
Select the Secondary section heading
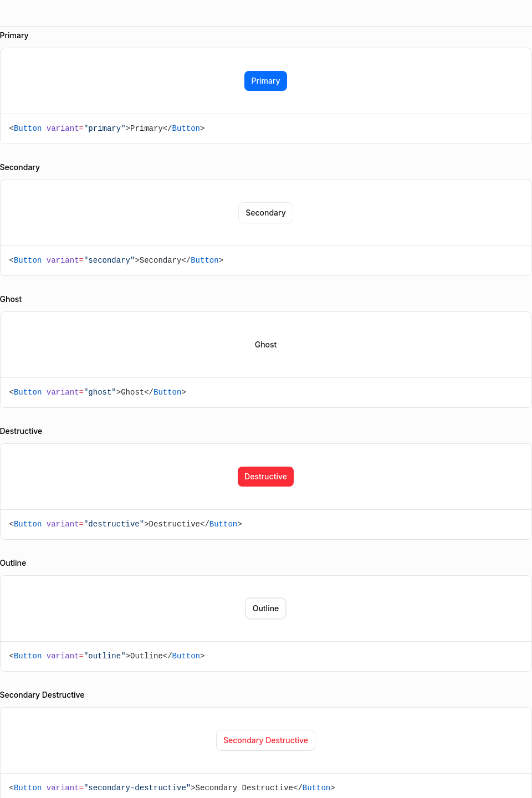[x=20, y=167]
